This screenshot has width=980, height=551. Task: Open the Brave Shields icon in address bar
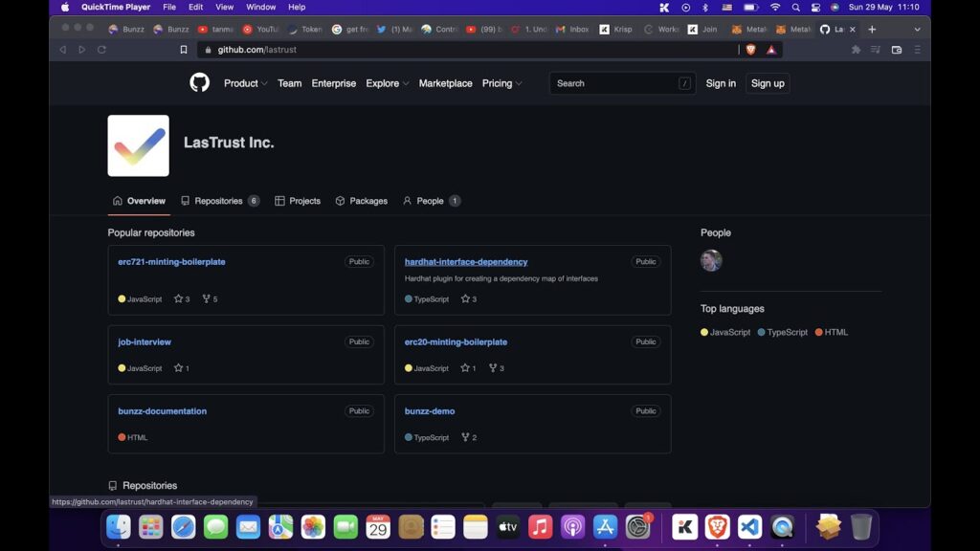[751, 50]
